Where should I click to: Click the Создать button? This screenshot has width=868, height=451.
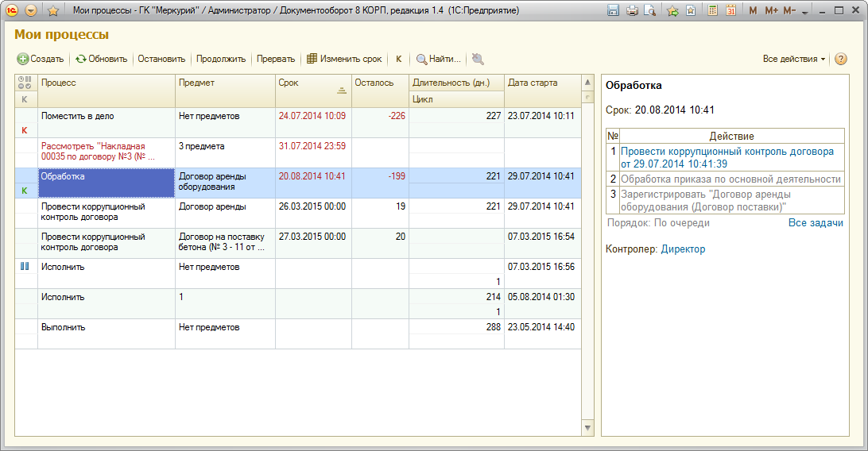click(41, 59)
